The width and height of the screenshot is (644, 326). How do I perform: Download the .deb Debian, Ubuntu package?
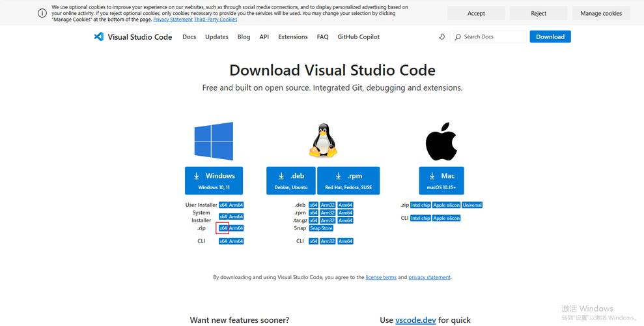291,181
